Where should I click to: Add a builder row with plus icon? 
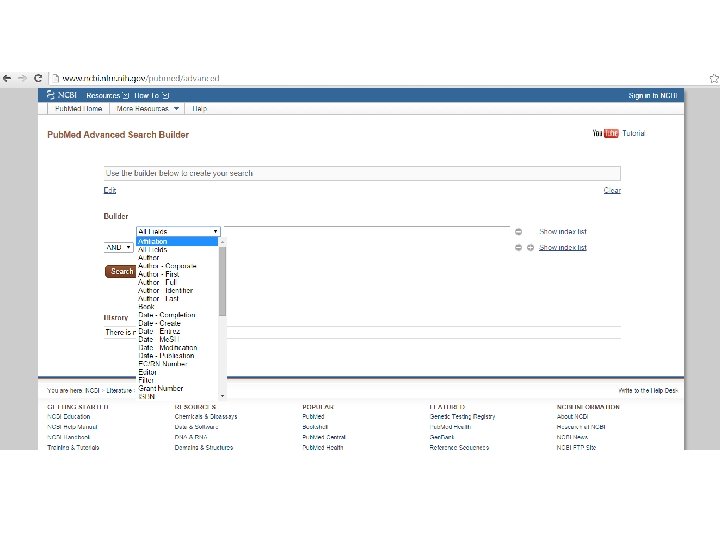click(530, 248)
